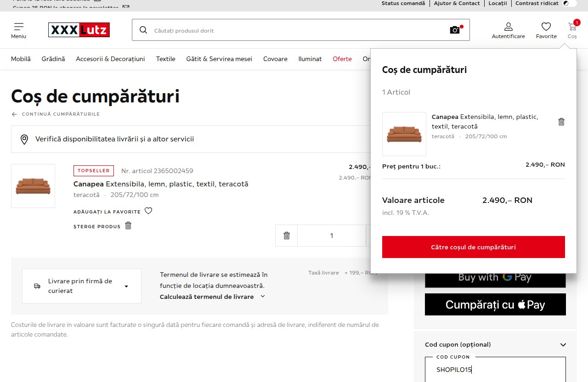Click the location pin icon
The image size is (588, 382).
(x=25, y=139)
